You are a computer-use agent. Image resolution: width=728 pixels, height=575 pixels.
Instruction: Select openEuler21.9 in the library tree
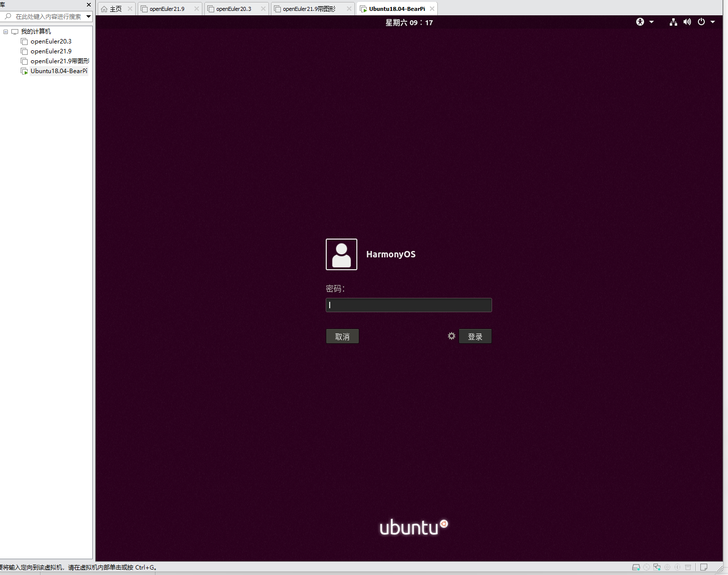51,51
